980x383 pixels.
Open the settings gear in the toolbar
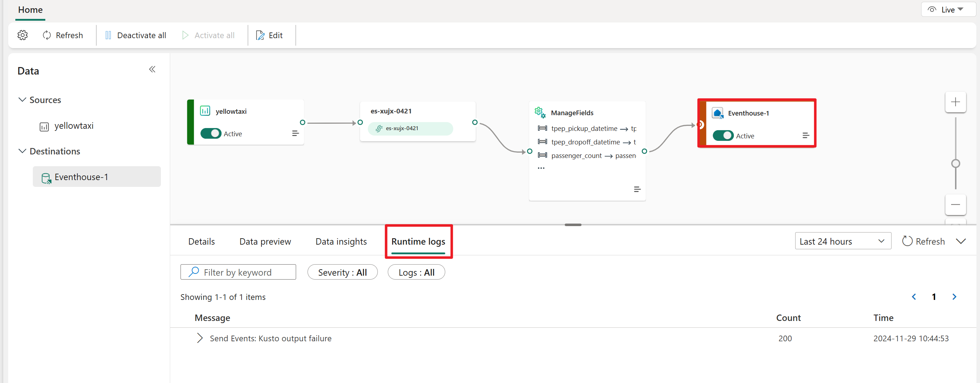click(x=22, y=35)
